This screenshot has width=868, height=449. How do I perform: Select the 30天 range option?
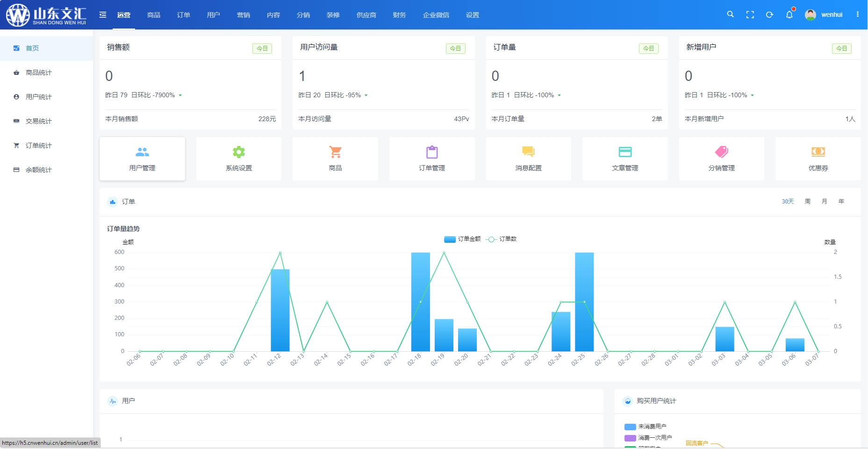788,202
